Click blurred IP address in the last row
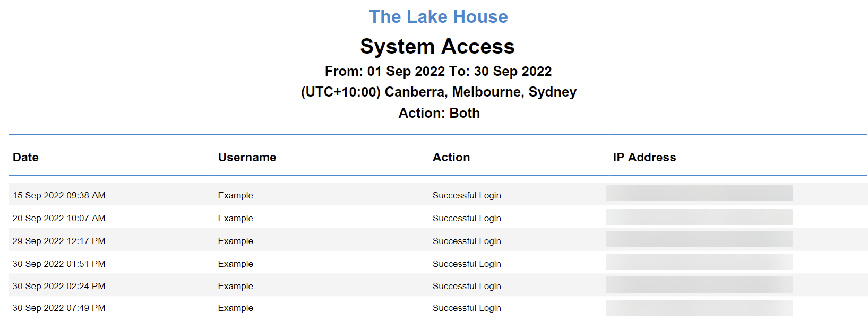 point(699,308)
